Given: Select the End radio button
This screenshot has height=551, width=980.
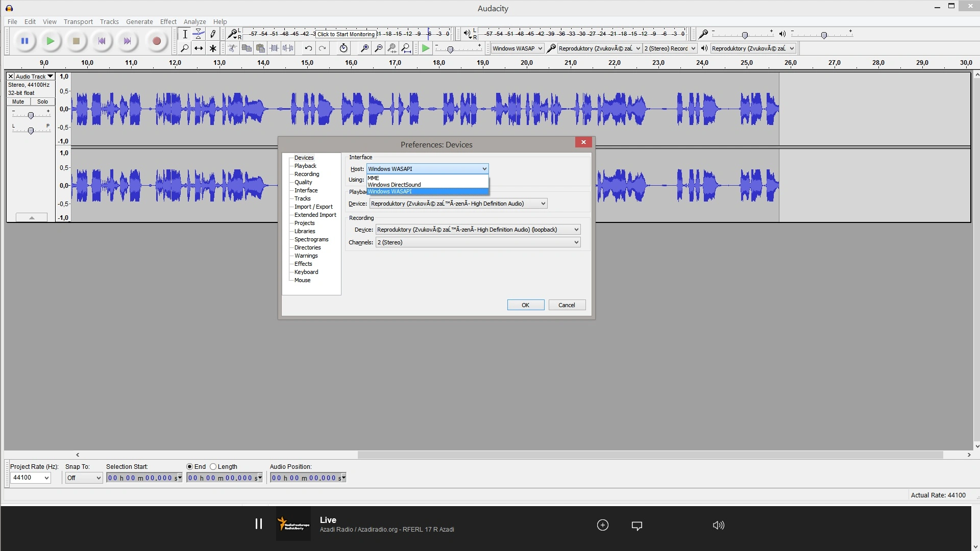Looking at the screenshot, I should 190,466.
